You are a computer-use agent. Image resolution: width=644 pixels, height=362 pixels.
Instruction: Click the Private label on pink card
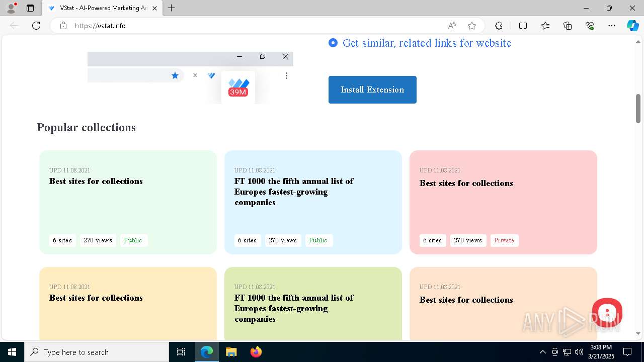tap(504, 240)
